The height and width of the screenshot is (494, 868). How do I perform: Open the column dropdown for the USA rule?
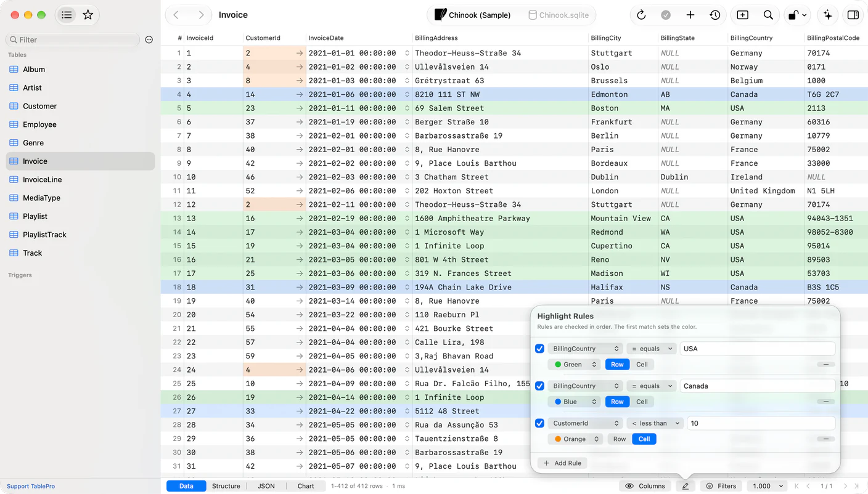584,349
